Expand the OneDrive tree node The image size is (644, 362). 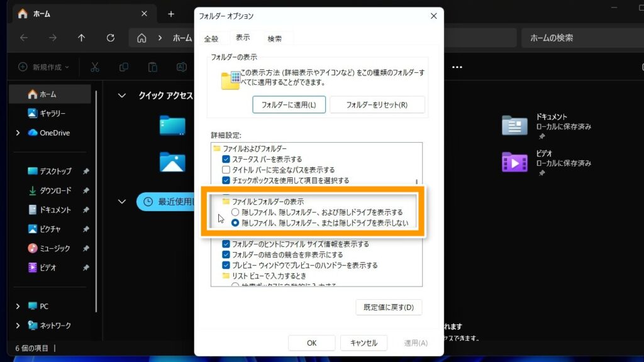click(x=18, y=133)
